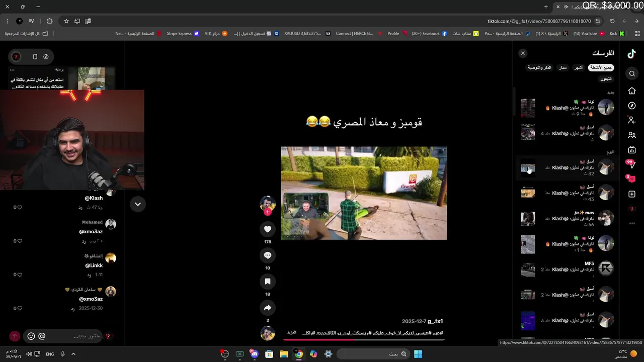
Task: Open comments via speech bubble icon
Action: pos(268,255)
